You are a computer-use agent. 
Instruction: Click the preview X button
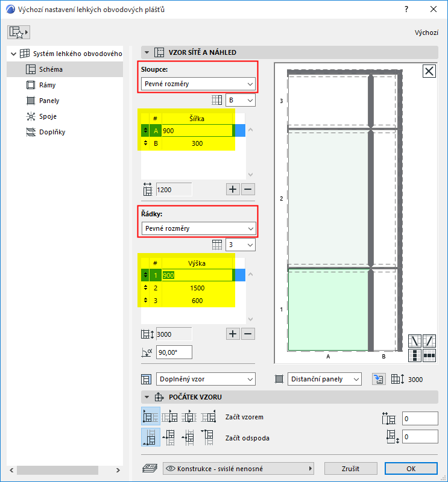pyautogui.click(x=429, y=71)
